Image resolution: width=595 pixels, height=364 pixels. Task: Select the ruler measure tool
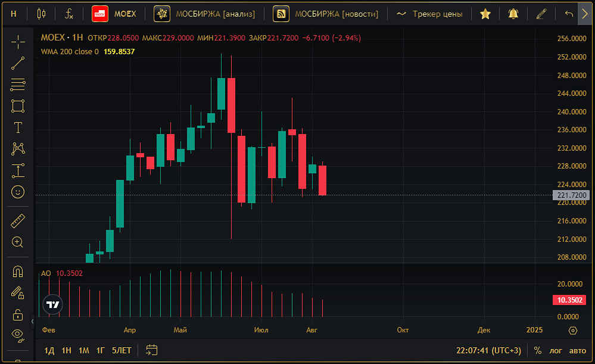(x=18, y=221)
